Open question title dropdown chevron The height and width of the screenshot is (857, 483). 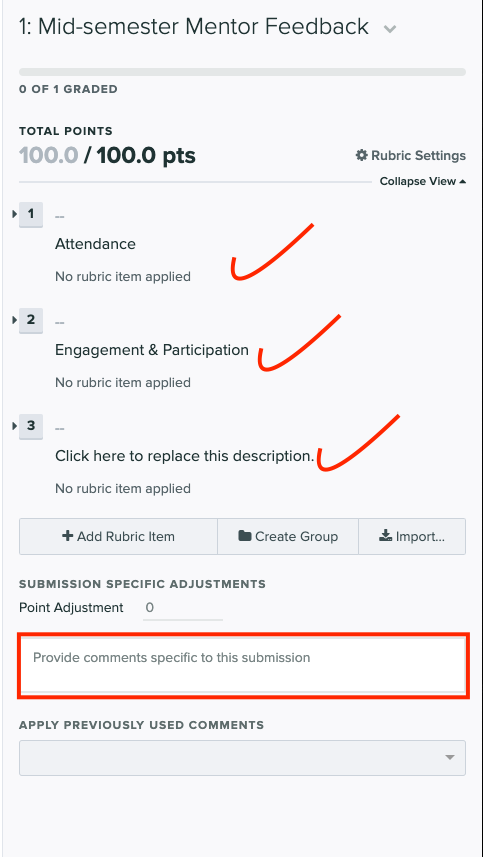click(390, 29)
